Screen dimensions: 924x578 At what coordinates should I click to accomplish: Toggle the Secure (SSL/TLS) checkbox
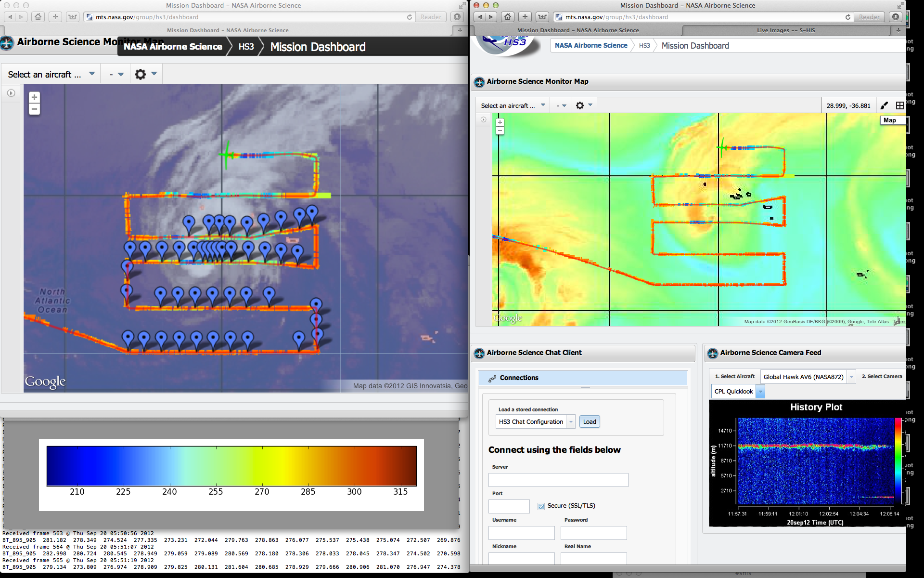pyautogui.click(x=541, y=506)
